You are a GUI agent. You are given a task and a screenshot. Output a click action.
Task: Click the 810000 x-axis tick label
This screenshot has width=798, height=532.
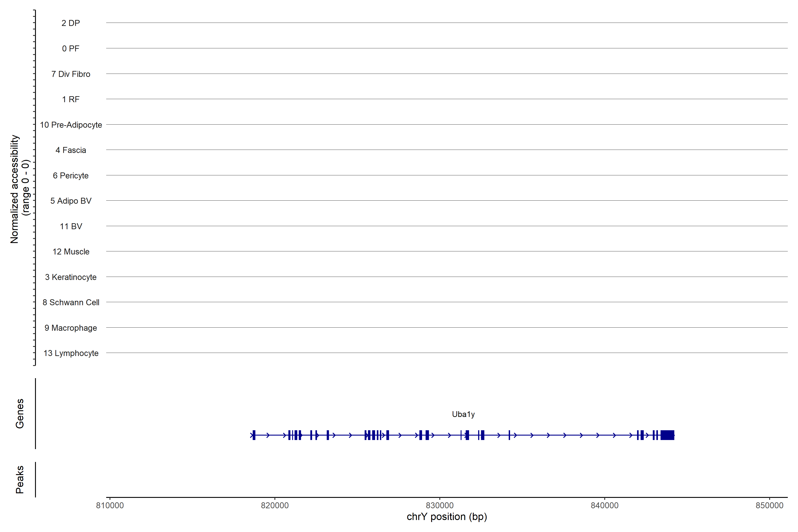[x=110, y=506]
